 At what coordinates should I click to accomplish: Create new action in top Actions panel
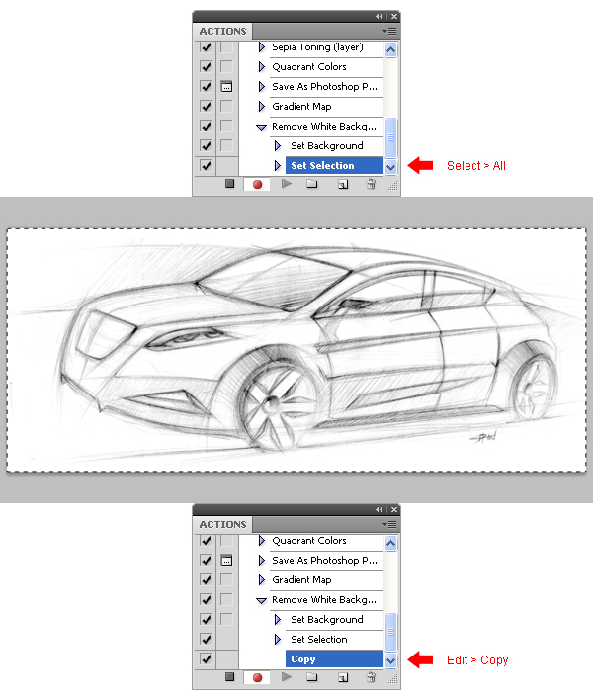pyautogui.click(x=343, y=184)
